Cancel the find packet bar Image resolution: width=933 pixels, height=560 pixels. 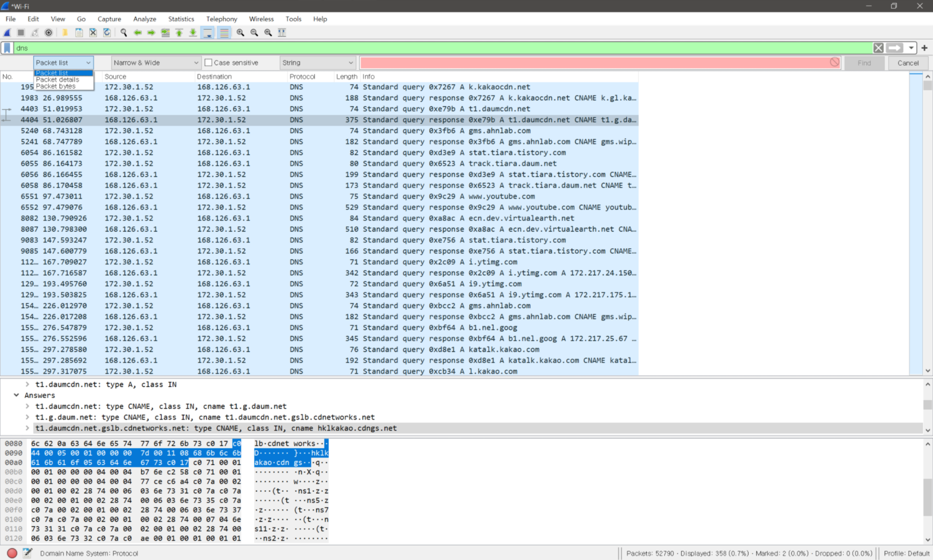pos(908,63)
